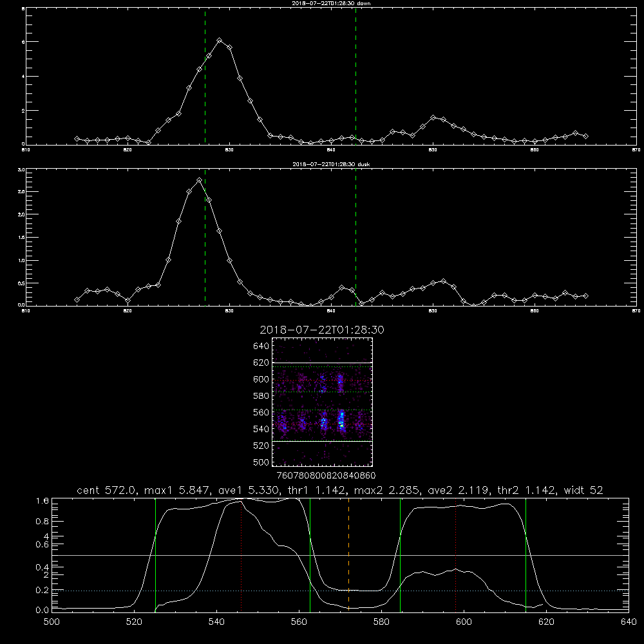Click the dawn plot title text
The height and width of the screenshot is (644, 644).
[x=331, y=3]
